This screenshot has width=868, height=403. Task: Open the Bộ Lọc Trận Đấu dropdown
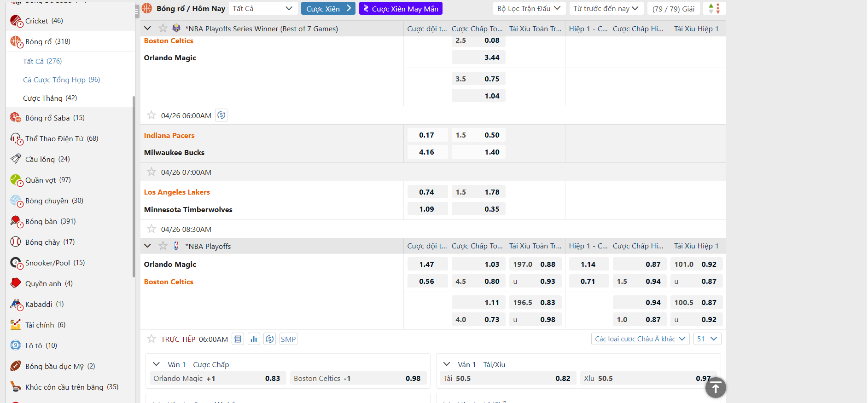pyautogui.click(x=529, y=8)
